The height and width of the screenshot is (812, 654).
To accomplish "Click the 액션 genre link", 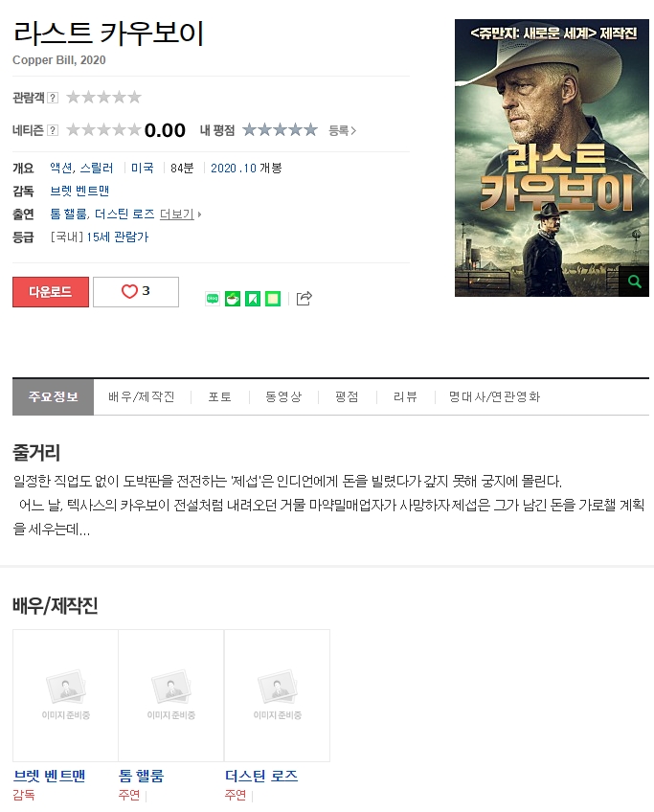I will pos(61,169).
